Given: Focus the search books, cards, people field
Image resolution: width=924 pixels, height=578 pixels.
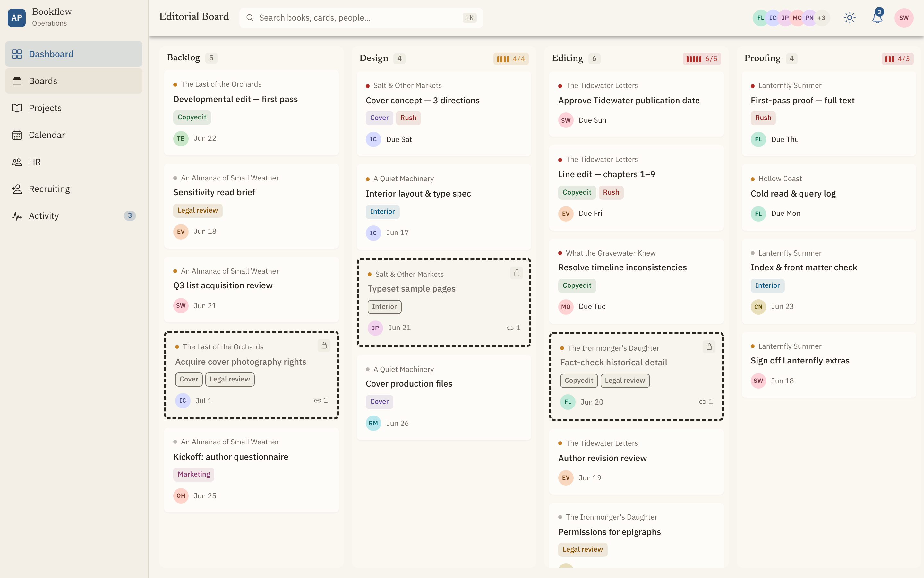Looking at the screenshot, I should tap(361, 18).
